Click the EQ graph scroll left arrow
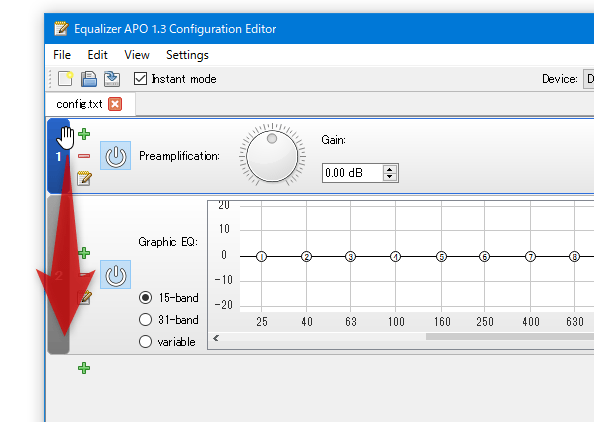The height and width of the screenshot is (422, 594). [x=216, y=338]
